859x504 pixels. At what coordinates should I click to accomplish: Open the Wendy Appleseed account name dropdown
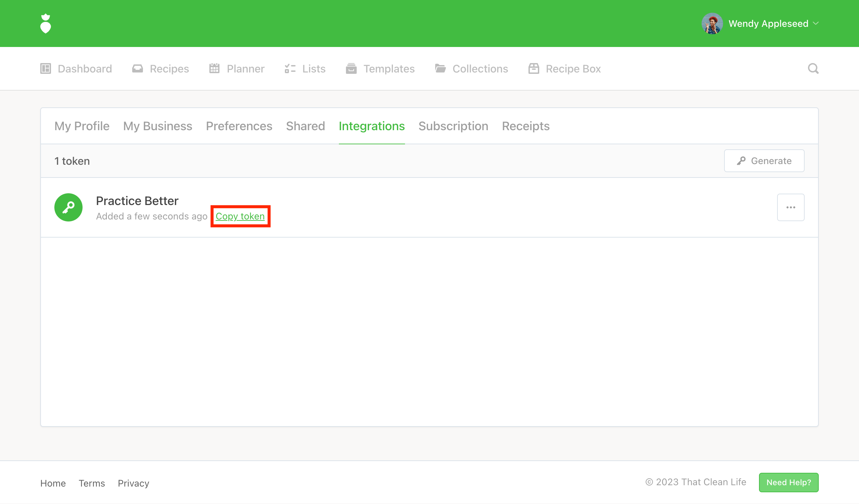click(768, 23)
